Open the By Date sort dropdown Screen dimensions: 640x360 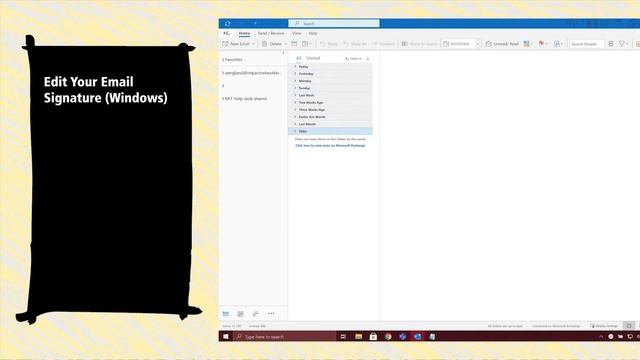click(353, 59)
